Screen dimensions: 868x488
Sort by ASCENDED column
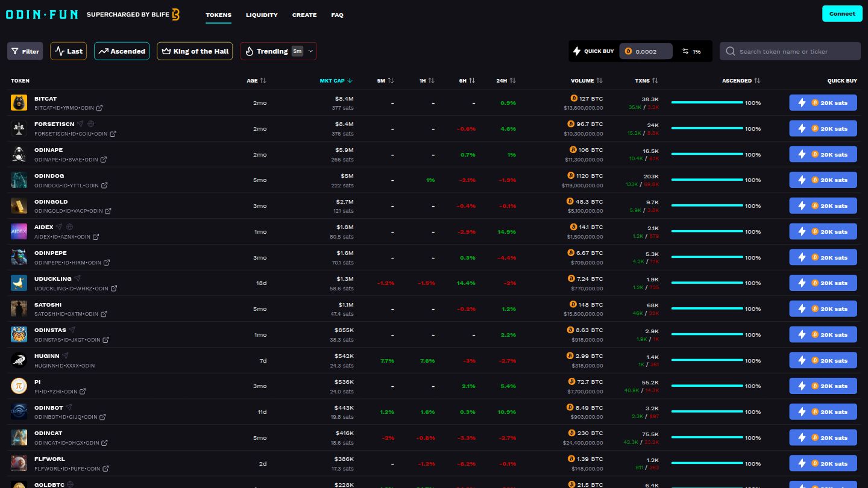coord(741,81)
